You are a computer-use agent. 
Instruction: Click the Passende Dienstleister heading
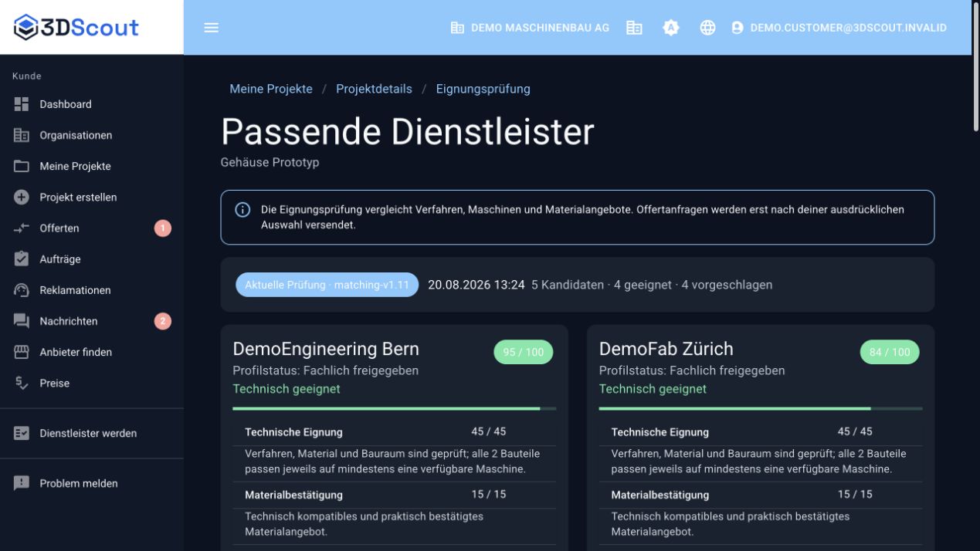point(408,132)
